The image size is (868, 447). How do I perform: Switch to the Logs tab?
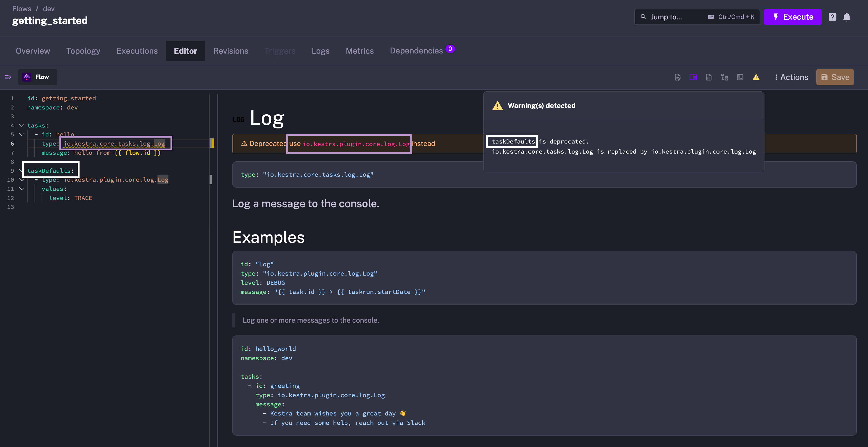(320, 51)
